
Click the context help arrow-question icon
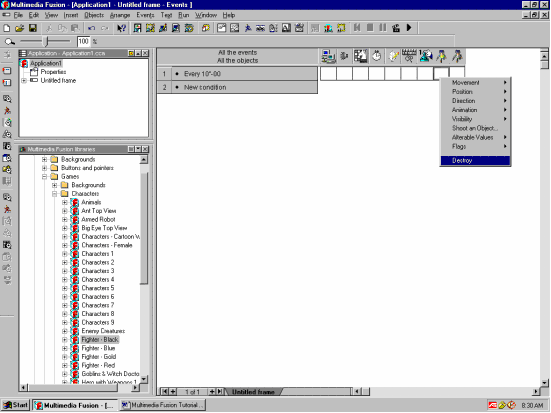(x=122, y=28)
